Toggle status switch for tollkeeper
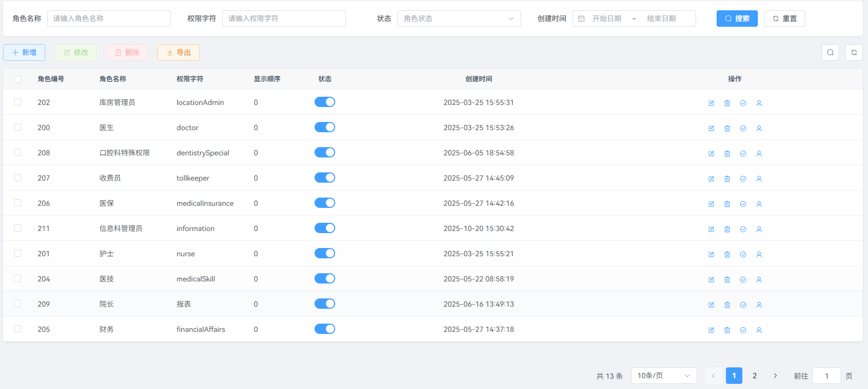This screenshot has width=868, height=389. click(325, 178)
